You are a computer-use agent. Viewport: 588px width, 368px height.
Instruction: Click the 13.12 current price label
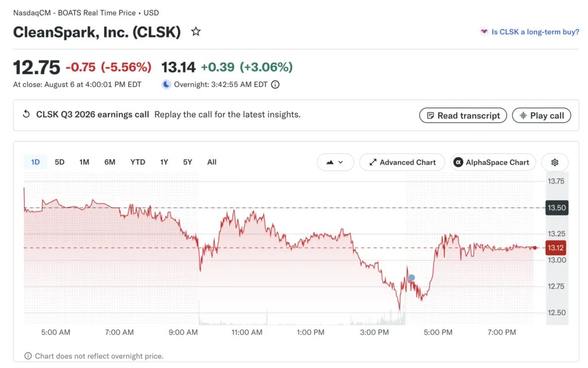[555, 248]
